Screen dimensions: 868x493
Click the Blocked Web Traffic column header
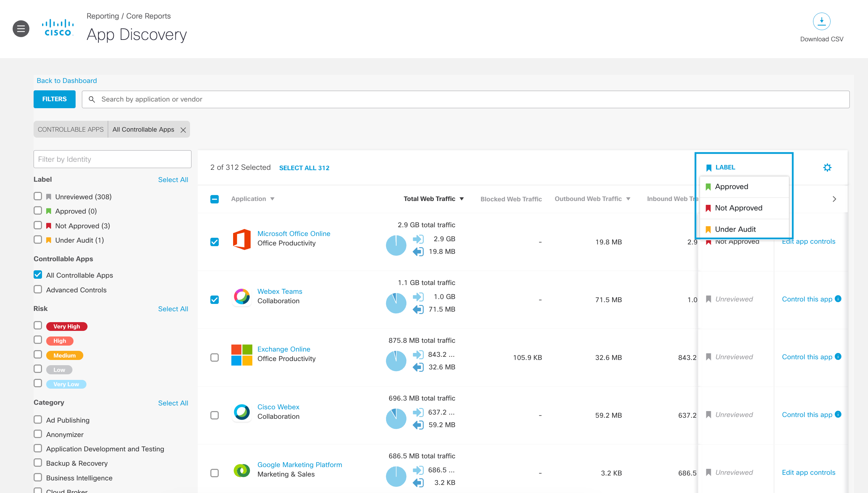pyautogui.click(x=511, y=199)
